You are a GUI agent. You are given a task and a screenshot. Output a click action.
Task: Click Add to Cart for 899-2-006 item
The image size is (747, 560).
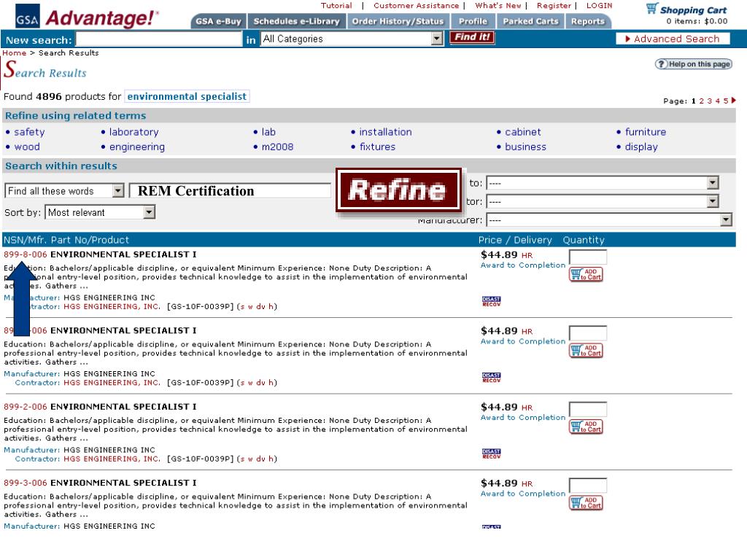pyautogui.click(x=586, y=427)
